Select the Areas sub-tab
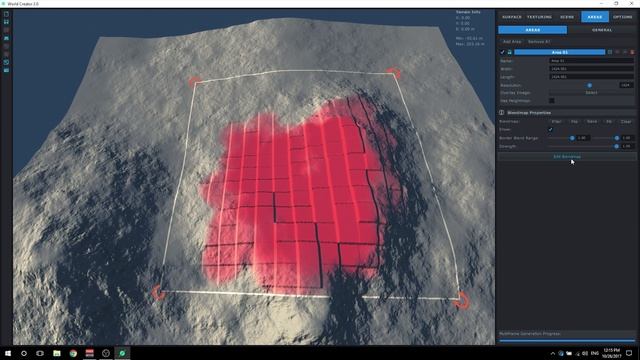This screenshot has height=360, width=640. coord(533,30)
